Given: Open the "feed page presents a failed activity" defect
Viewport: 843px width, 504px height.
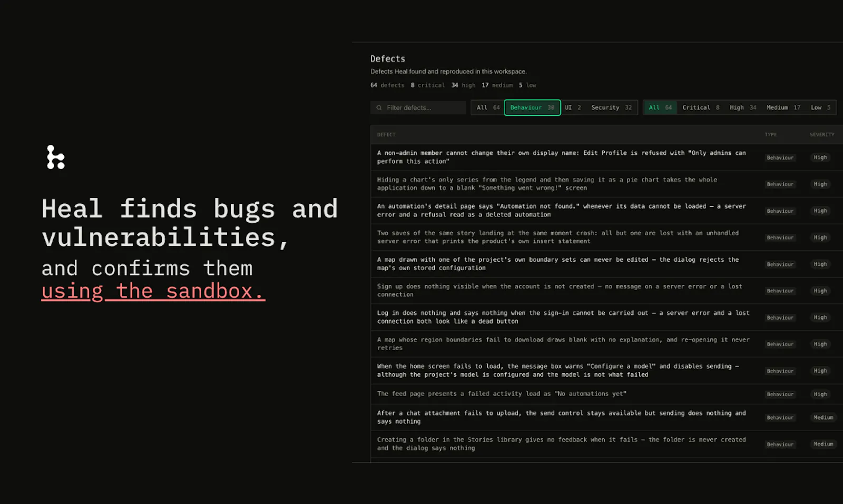Looking at the screenshot, I should tap(606, 394).
